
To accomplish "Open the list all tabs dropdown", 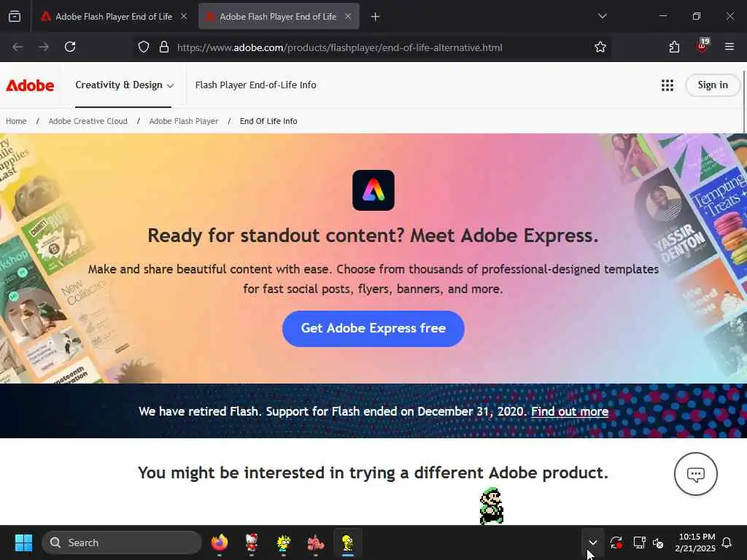I will tap(602, 16).
